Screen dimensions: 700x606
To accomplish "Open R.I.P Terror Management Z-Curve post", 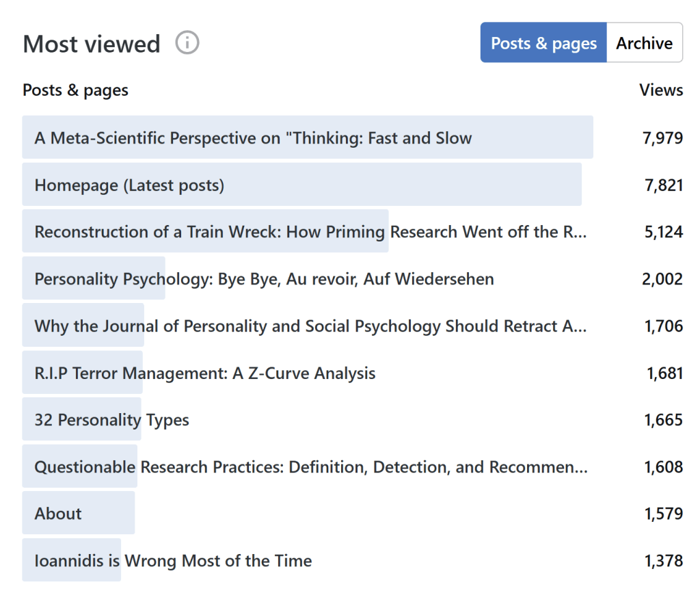I will coord(205,373).
